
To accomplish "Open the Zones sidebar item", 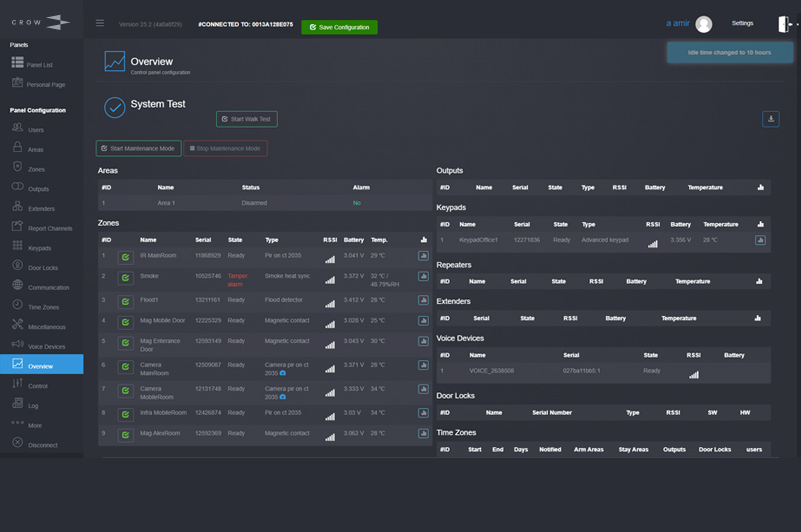I will pyautogui.click(x=36, y=169).
